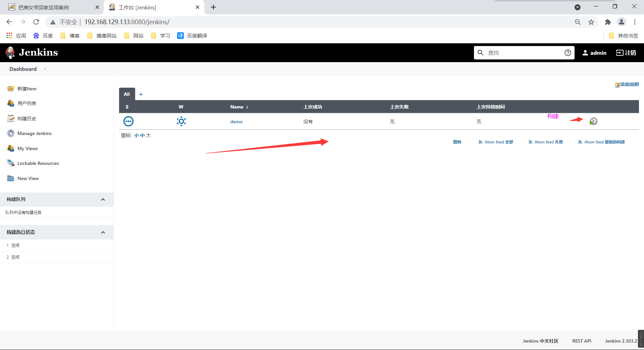
Task: Open the 博客 bookmarks folder
Action: [x=70, y=36]
